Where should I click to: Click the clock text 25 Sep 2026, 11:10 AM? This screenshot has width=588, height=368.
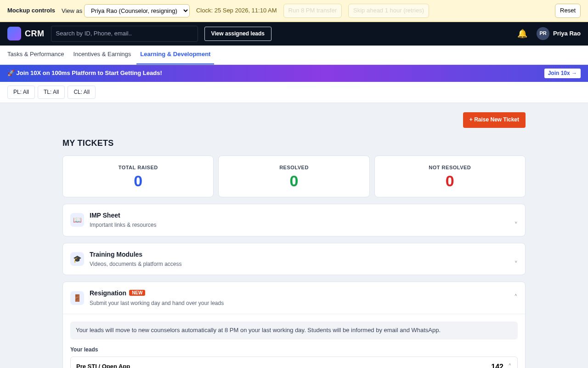pos(237,11)
